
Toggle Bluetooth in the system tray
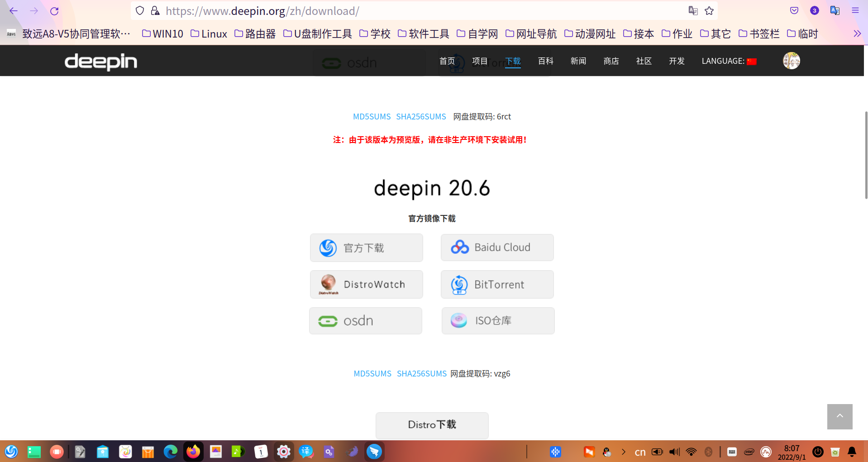[x=709, y=452]
